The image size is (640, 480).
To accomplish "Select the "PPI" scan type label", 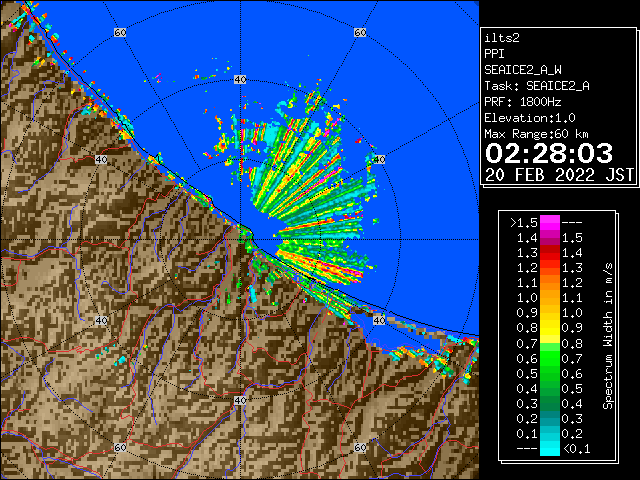I will [494, 54].
